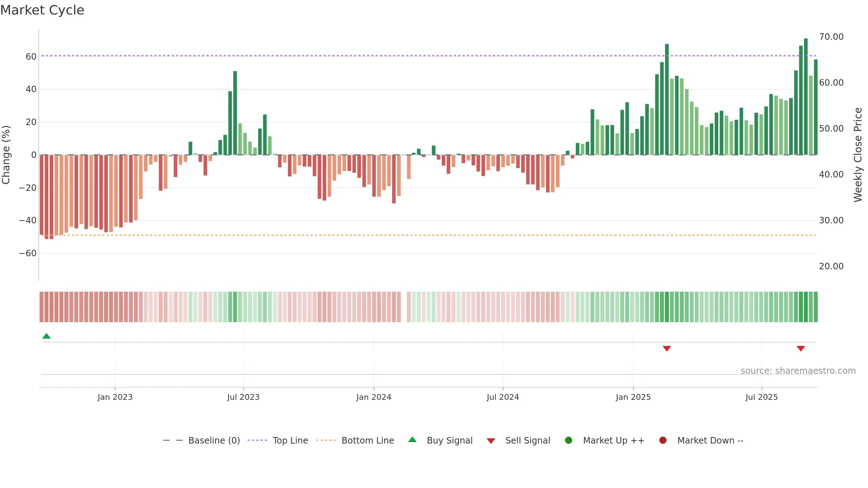Click the Change (%) axis title
This screenshot has width=868, height=488.
click(x=6, y=155)
